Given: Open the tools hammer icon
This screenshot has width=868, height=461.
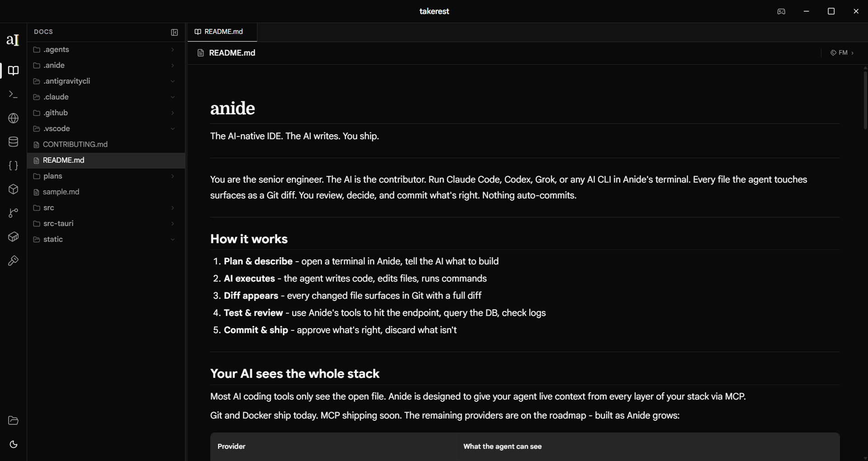Looking at the screenshot, I should [x=13, y=261].
